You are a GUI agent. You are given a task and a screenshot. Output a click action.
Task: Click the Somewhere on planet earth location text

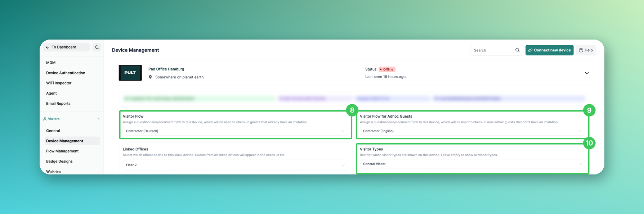pos(179,77)
